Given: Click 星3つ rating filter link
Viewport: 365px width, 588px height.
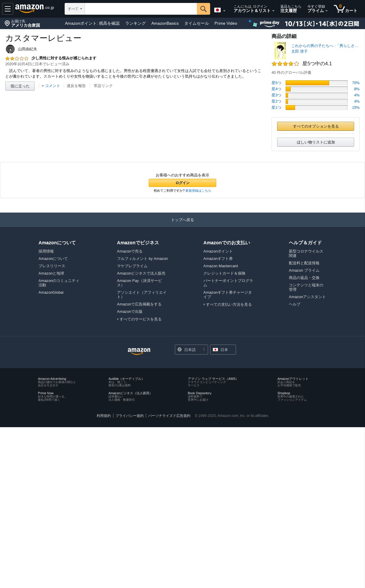Looking at the screenshot, I should click(x=276, y=95).
